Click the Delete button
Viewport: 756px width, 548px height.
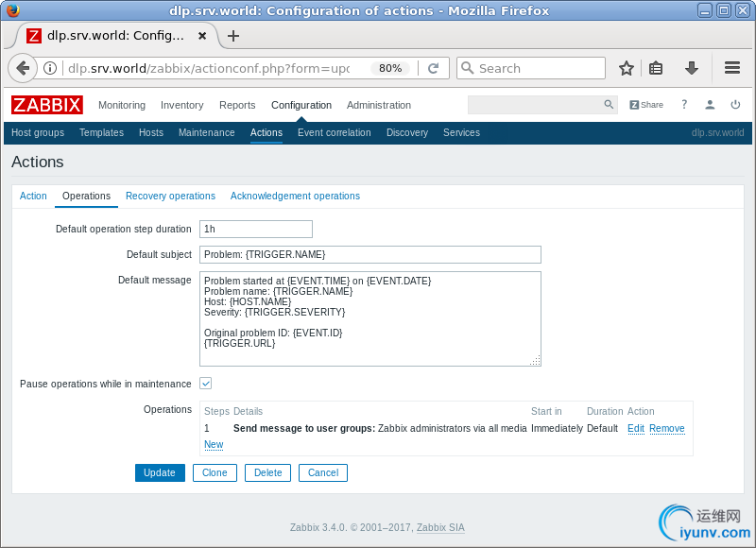[267, 472]
